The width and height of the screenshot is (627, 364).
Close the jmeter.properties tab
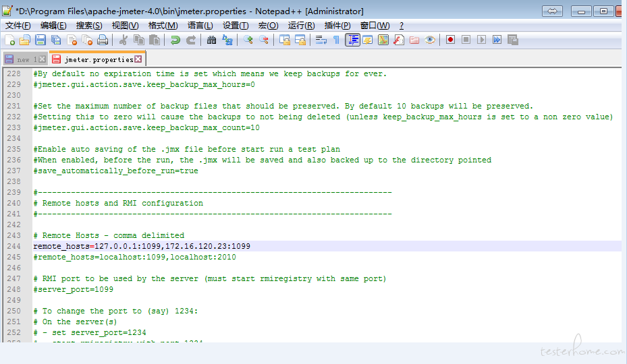tap(138, 59)
